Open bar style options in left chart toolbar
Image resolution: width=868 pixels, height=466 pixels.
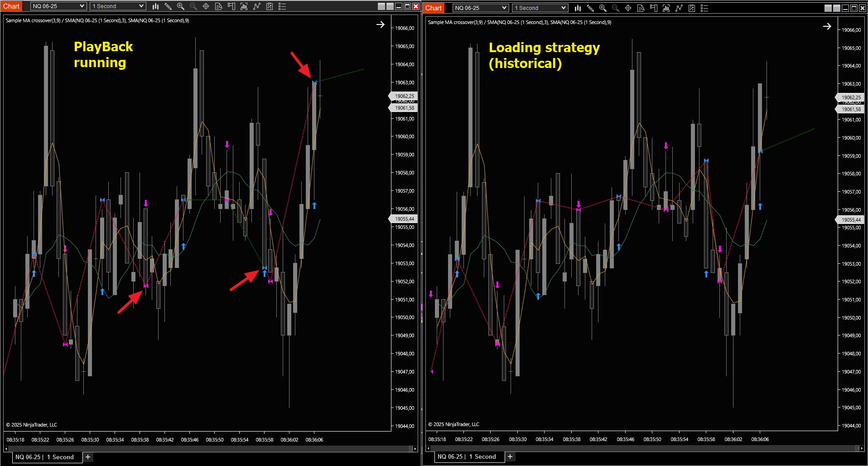155,6
